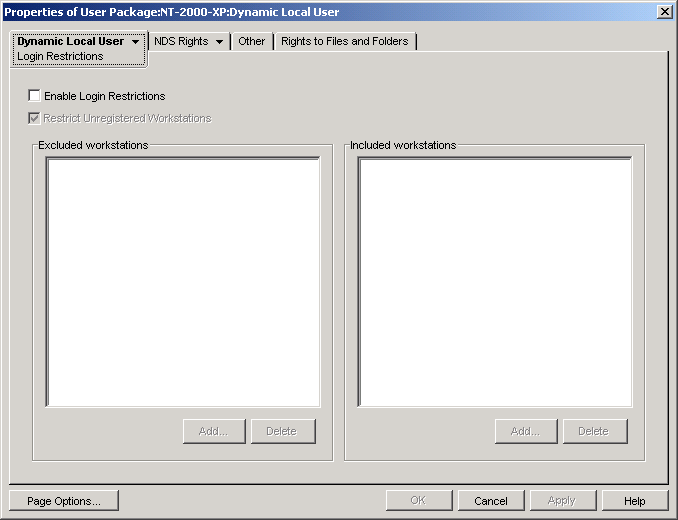Switch to Rights to Files and Folders tab

tap(345, 41)
